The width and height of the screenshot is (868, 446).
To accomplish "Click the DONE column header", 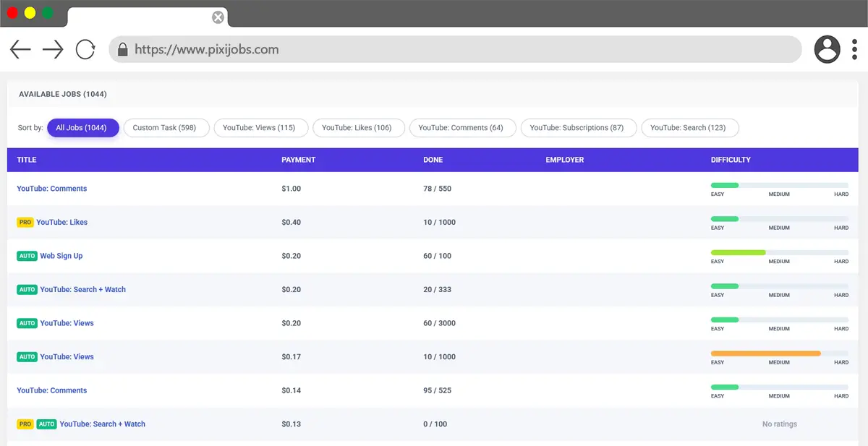I will click(433, 160).
